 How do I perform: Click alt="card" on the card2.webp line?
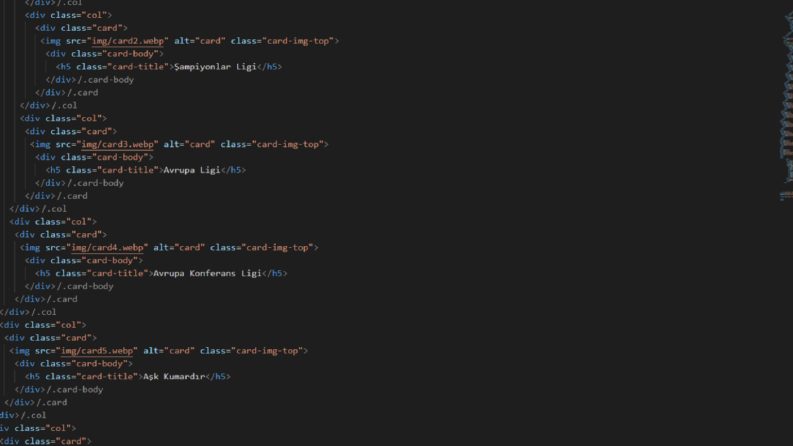pos(200,41)
